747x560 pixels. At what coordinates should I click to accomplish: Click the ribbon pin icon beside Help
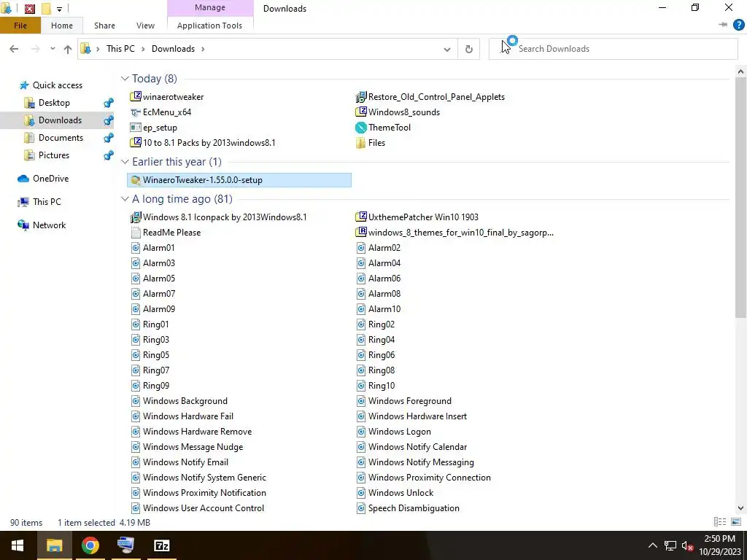[723, 25]
